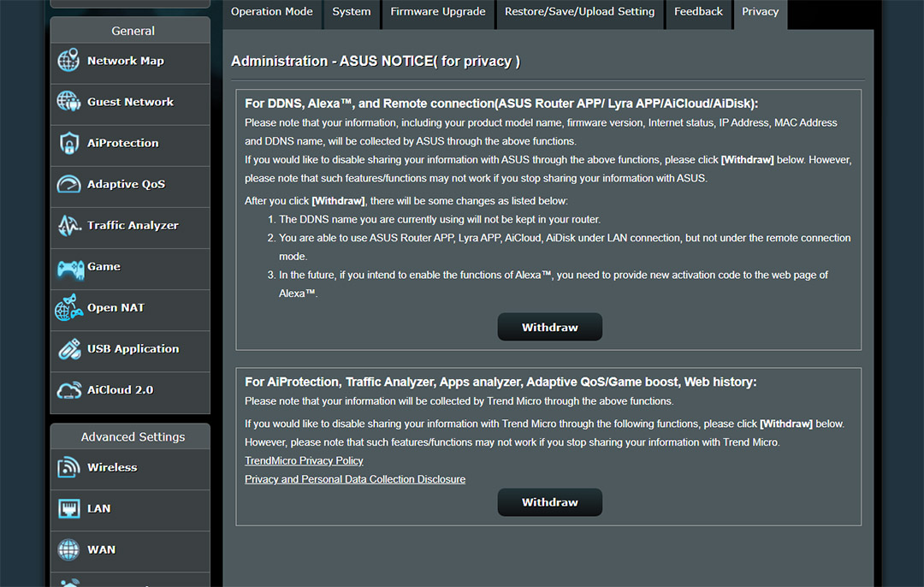Switch to Operation Mode tab
The height and width of the screenshot is (587, 924).
tap(272, 14)
